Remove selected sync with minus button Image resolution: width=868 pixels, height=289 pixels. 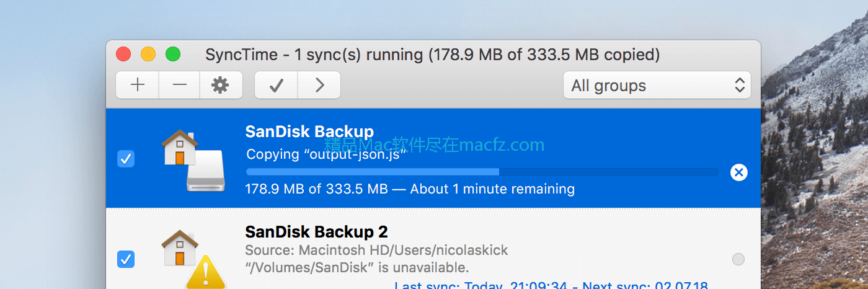[179, 85]
